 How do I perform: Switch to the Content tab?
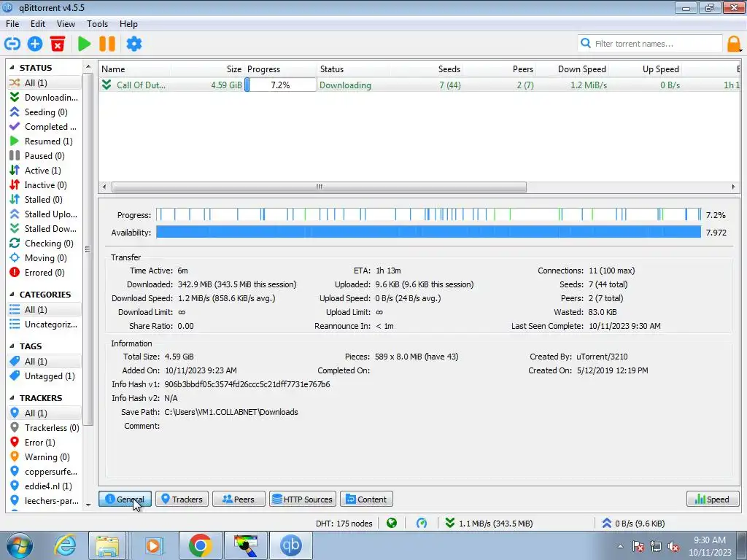[x=366, y=499]
